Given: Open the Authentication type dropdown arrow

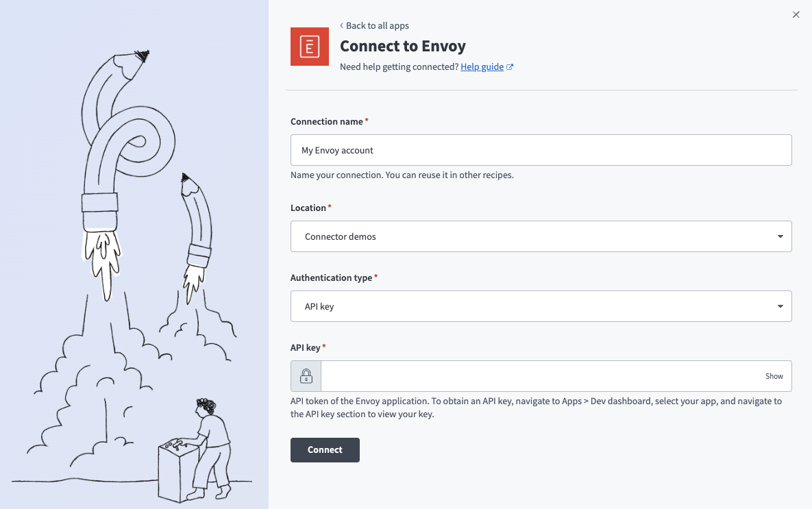Looking at the screenshot, I should 780,306.
